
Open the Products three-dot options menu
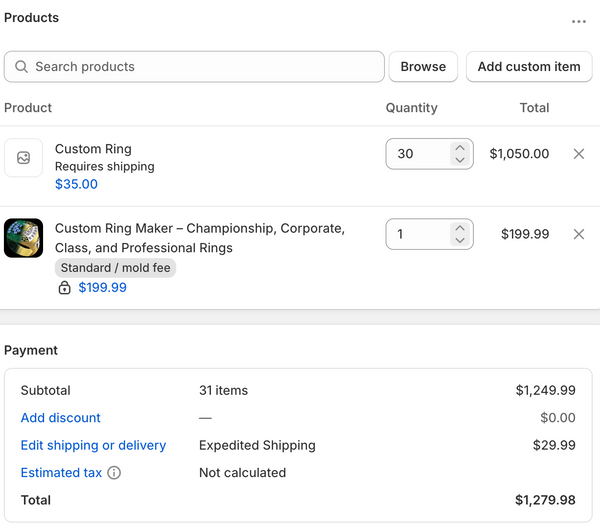click(579, 21)
